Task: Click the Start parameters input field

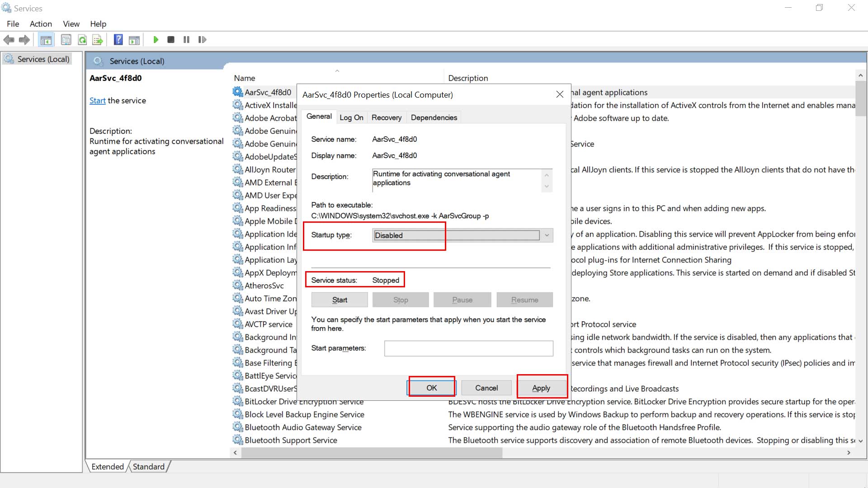Action: [468, 348]
